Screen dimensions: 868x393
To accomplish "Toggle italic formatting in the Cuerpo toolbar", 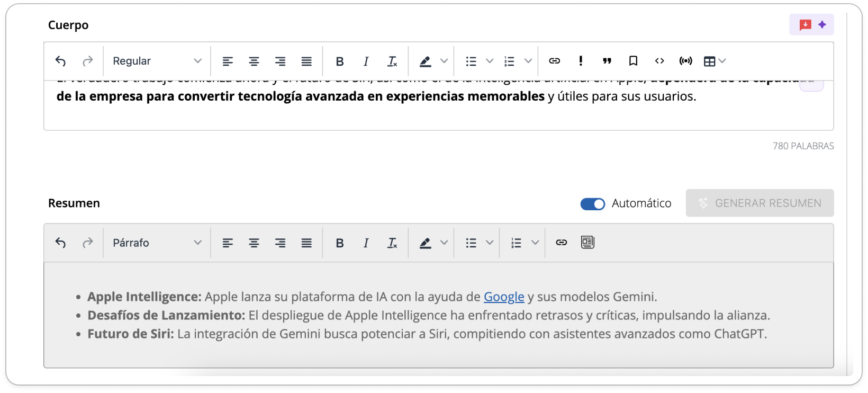I will [x=366, y=61].
